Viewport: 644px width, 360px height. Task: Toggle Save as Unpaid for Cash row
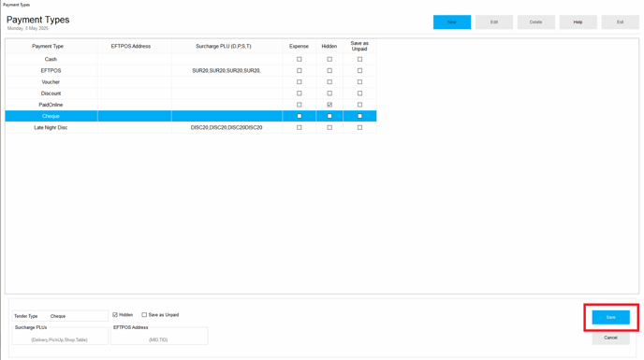[x=359, y=59]
